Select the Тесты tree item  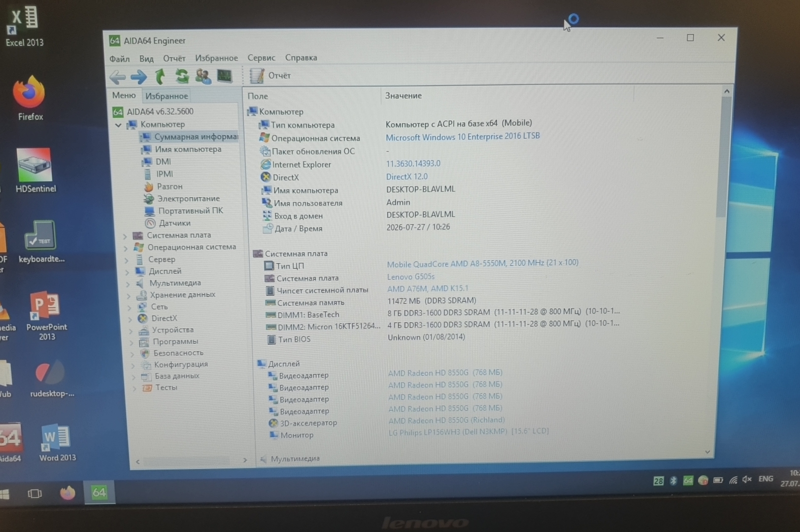[160, 388]
